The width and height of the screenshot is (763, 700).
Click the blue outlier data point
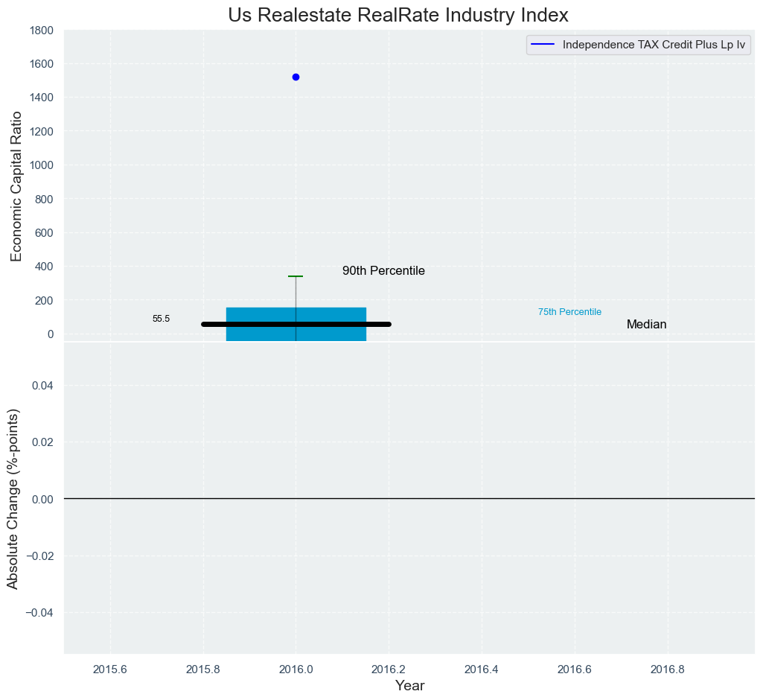point(296,77)
